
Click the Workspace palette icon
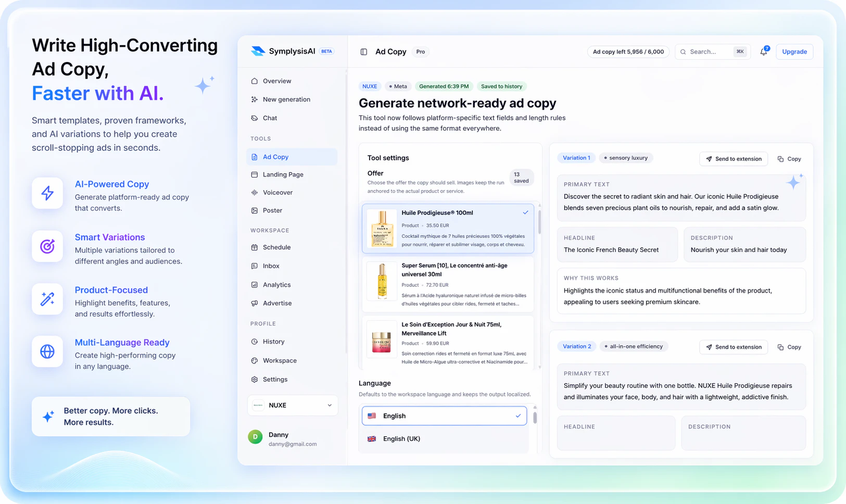click(255, 360)
